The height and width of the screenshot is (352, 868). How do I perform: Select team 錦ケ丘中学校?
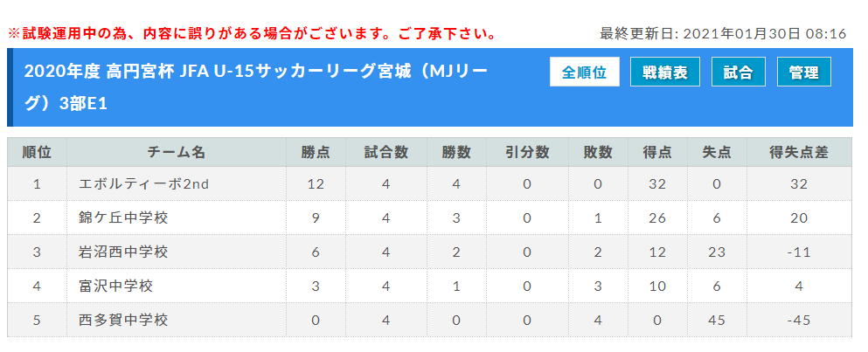point(123,218)
